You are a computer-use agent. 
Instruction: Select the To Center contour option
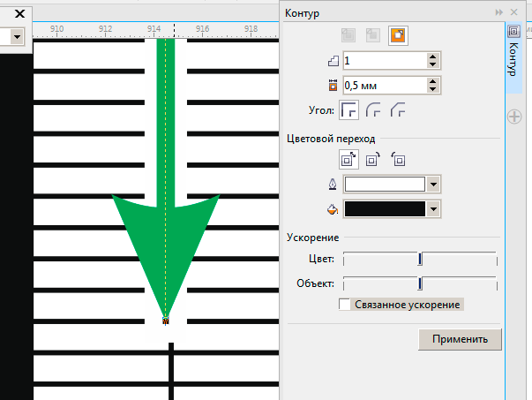click(348, 35)
